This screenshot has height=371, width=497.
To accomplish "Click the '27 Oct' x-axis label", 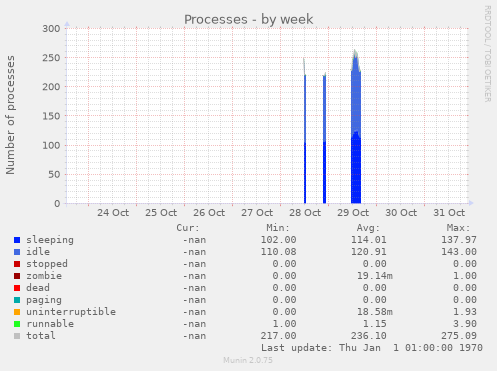I will click(257, 213).
